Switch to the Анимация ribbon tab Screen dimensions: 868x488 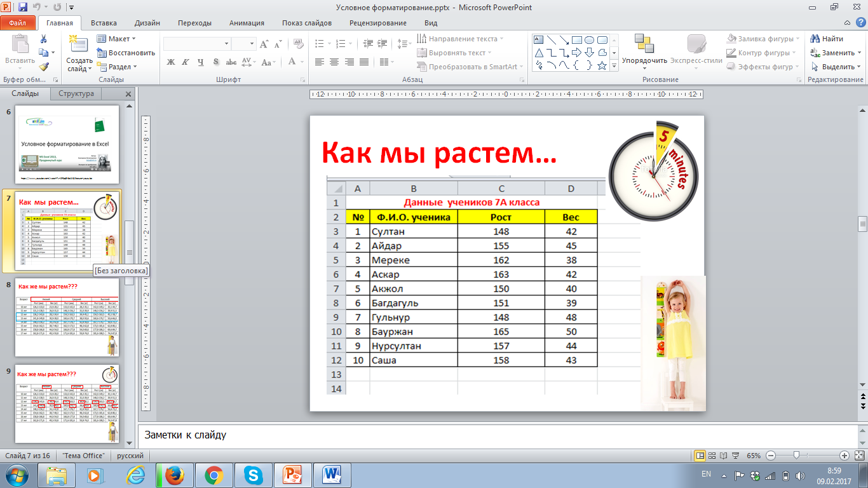[x=247, y=23]
